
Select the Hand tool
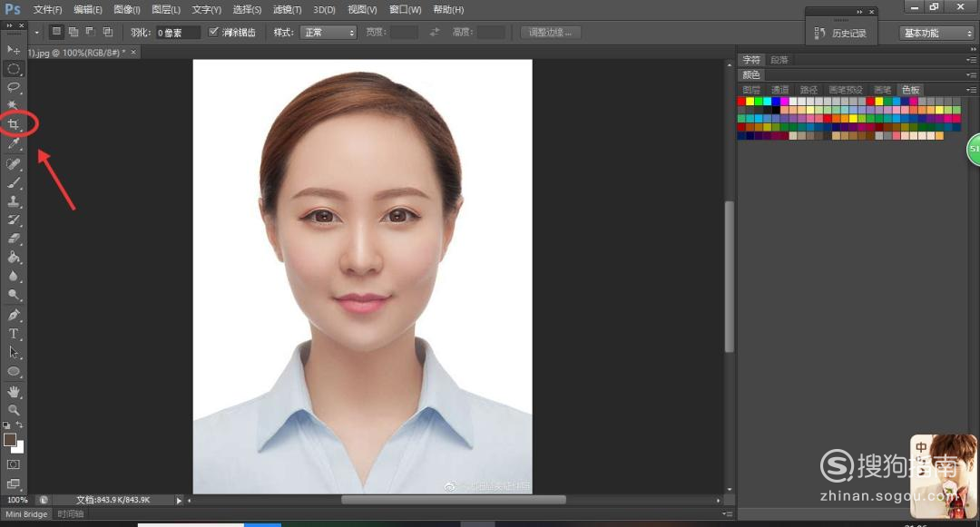(14, 391)
